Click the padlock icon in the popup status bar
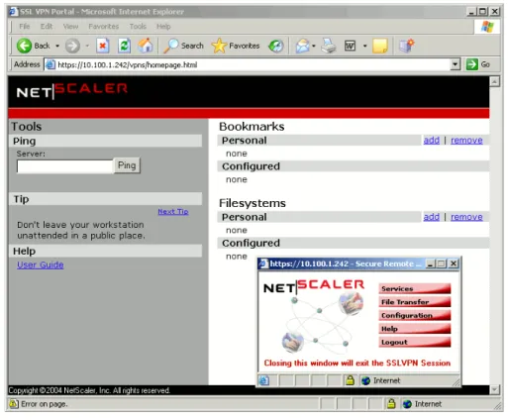Image resolution: width=508 pixels, height=420 pixels. 350,380
